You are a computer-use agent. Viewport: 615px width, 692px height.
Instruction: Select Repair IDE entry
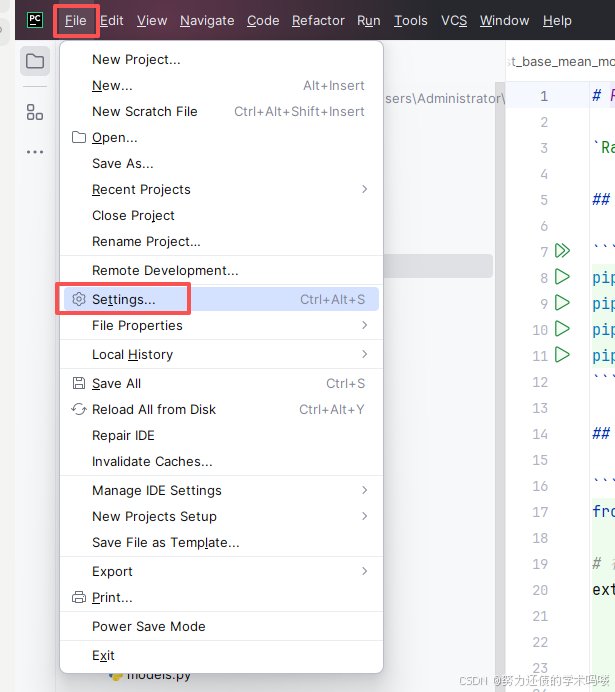coord(221,436)
